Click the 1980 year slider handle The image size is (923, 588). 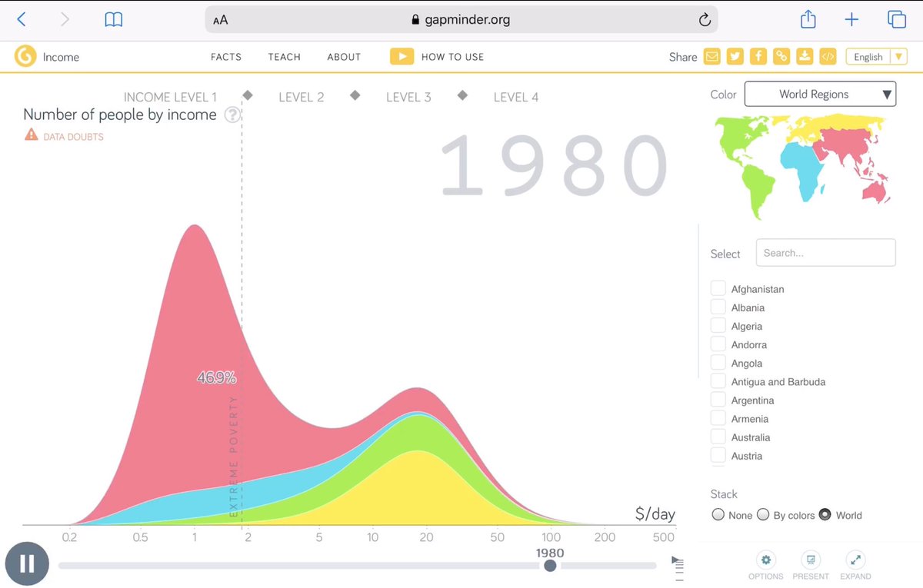click(550, 566)
